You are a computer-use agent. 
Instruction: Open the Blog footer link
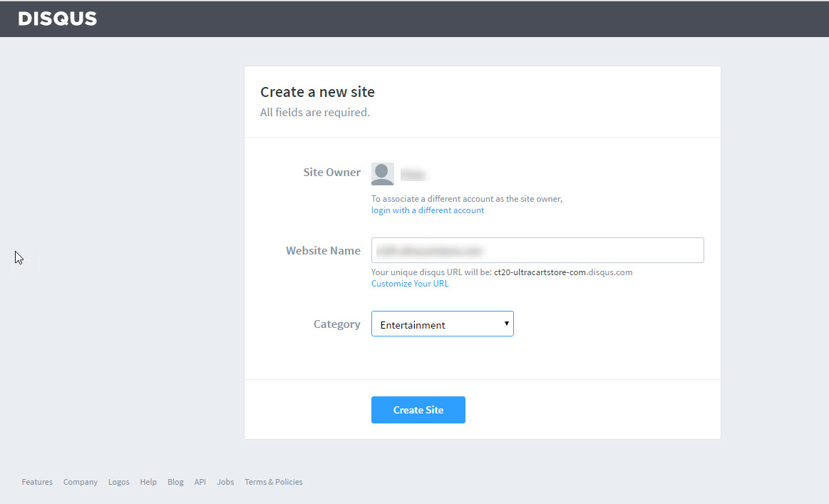coord(175,482)
